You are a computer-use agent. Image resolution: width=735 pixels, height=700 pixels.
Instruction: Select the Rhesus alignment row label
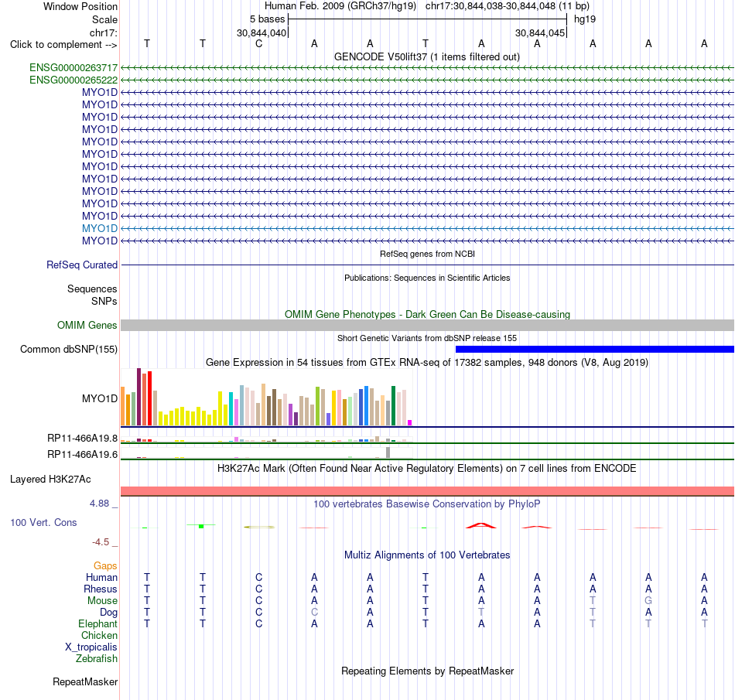101,589
